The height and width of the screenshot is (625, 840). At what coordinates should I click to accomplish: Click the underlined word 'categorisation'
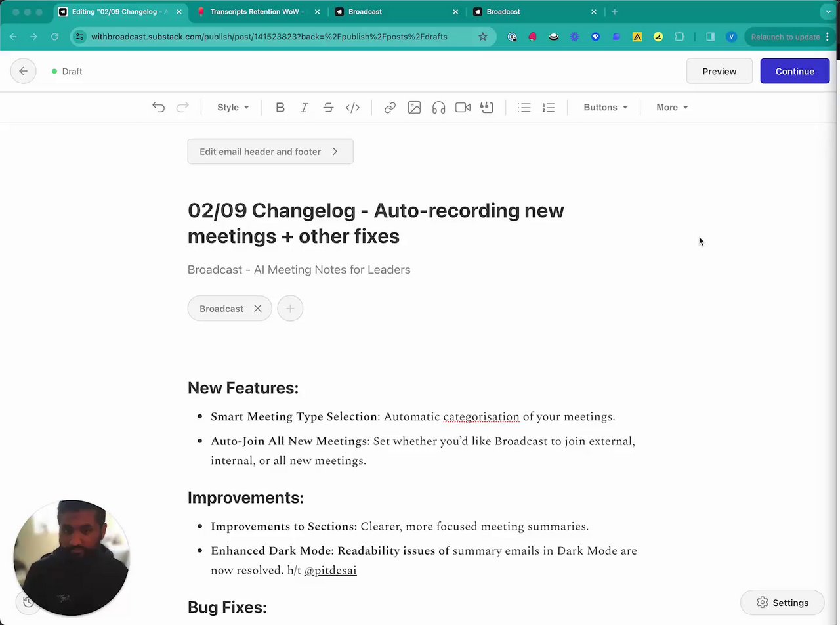click(x=481, y=416)
